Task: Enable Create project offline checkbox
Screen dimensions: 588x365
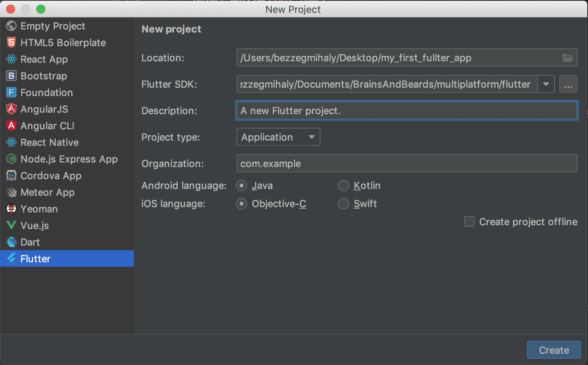Action: point(469,222)
